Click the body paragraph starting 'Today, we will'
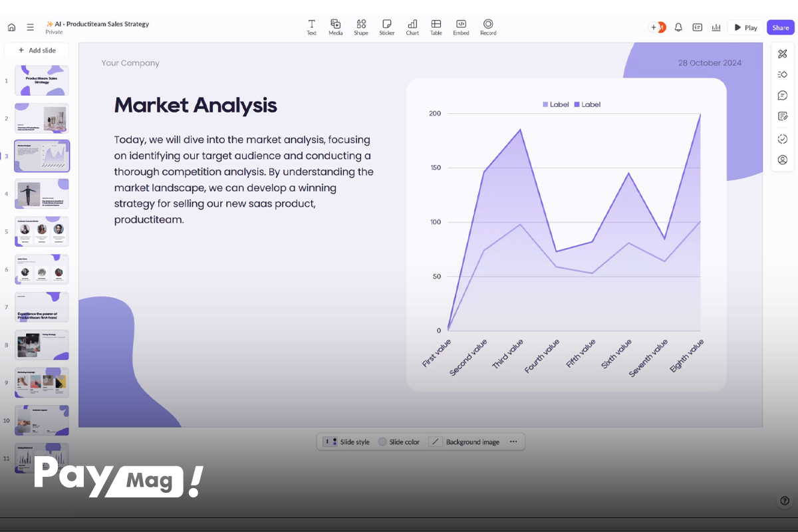The image size is (798, 532). click(x=244, y=180)
